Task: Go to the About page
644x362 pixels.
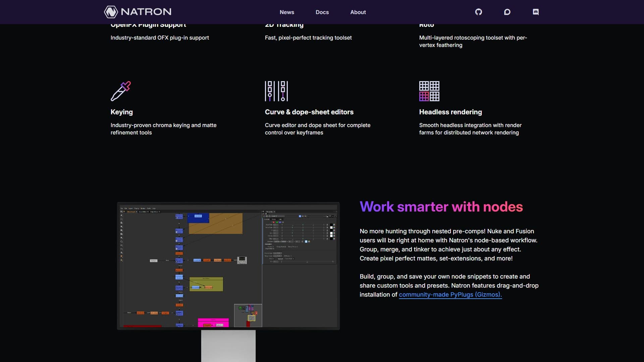Action: tap(358, 12)
